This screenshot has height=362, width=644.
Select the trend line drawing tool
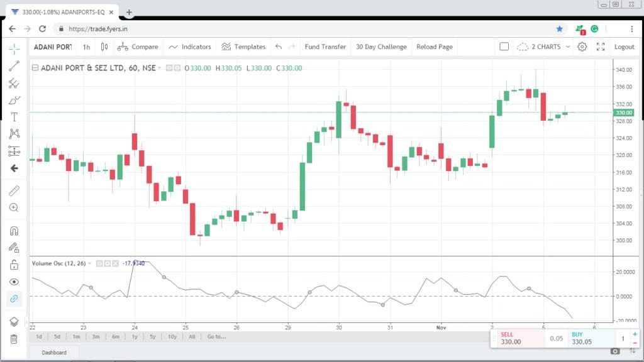14,65
